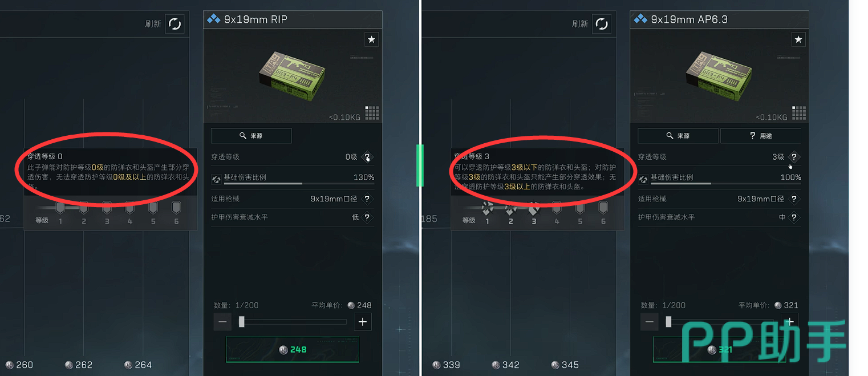Show armor damage decay help for RIP

(x=367, y=217)
